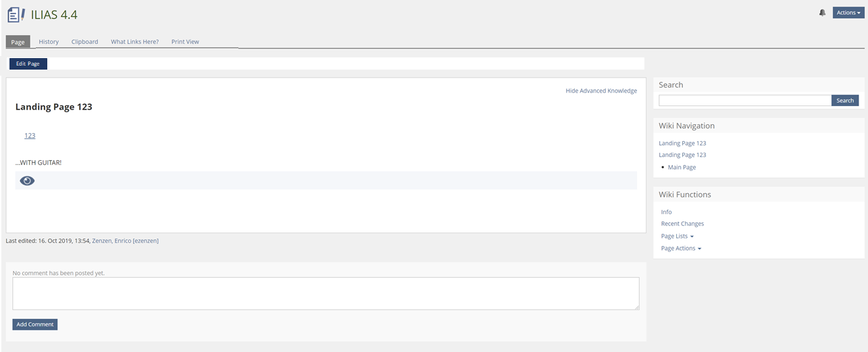Image resolution: width=868 pixels, height=352 pixels.
Task: Expand the Page Actions dropdown
Action: [x=681, y=249]
